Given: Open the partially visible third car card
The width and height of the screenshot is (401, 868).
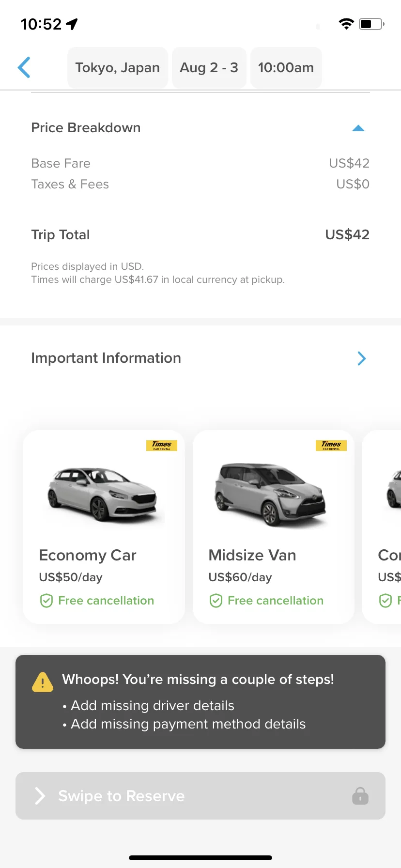Looking at the screenshot, I should pos(382,527).
